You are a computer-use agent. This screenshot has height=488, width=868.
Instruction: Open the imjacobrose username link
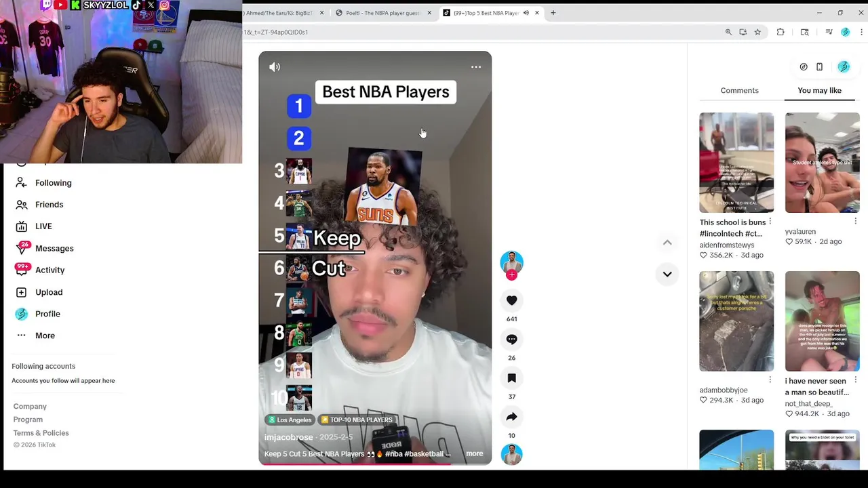click(289, 437)
